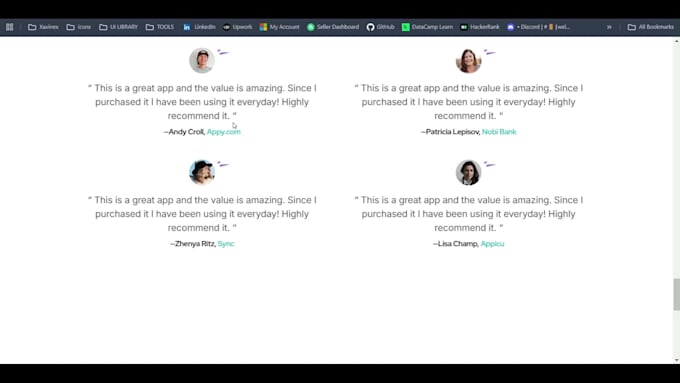This screenshot has height=383, width=680.
Task: Open the Icons bookmark folder
Action: click(78, 27)
